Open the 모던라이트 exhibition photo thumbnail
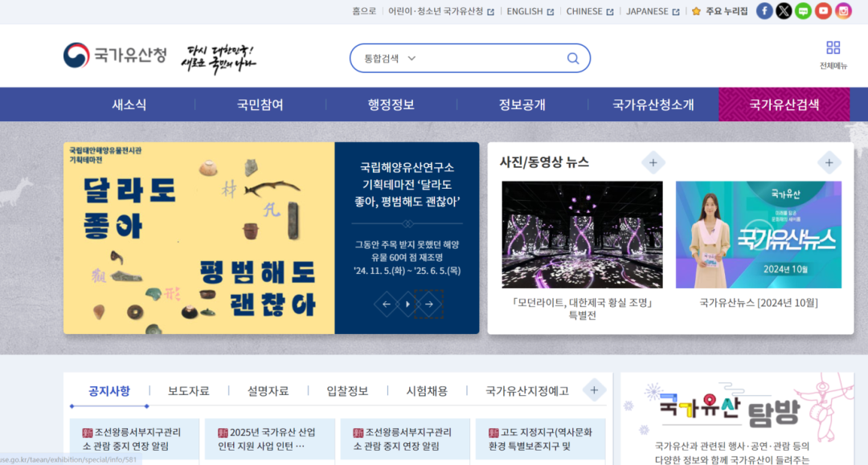868x465 pixels. point(582,235)
